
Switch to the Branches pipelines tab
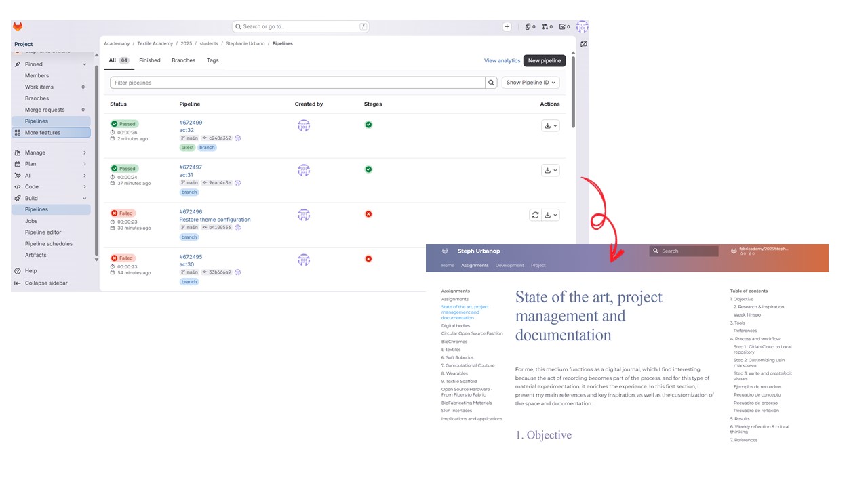point(183,60)
